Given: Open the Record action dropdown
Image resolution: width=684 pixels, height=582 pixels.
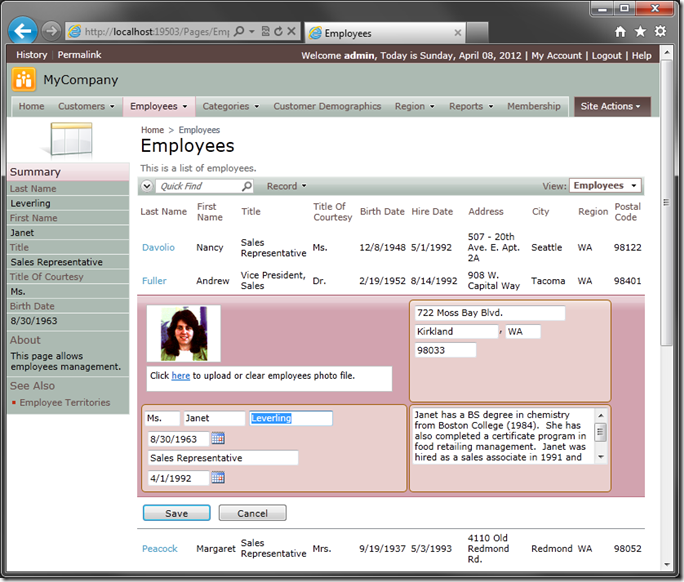Looking at the screenshot, I should (287, 186).
